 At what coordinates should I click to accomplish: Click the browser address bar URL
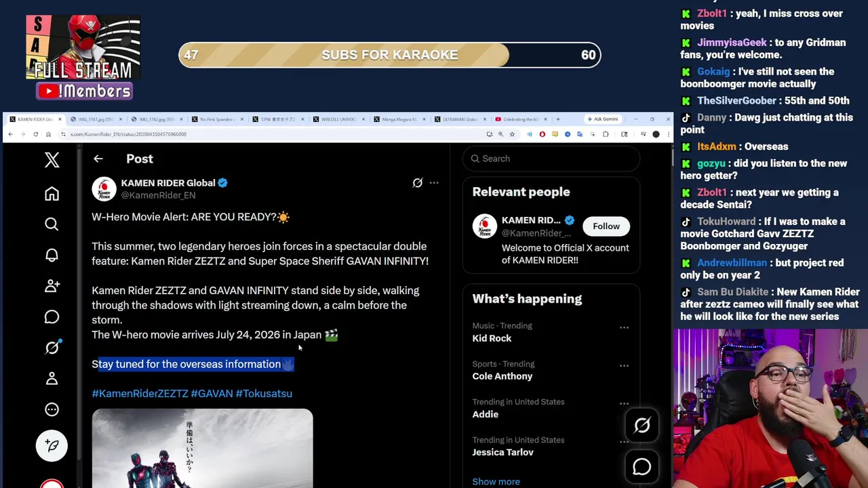click(x=129, y=134)
